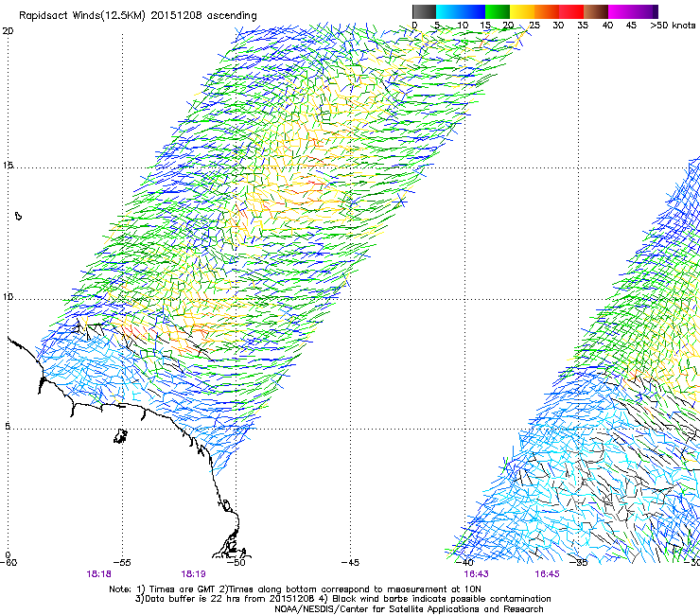Click longitude axis label '-55'

pyautogui.click(x=122, y=563)
